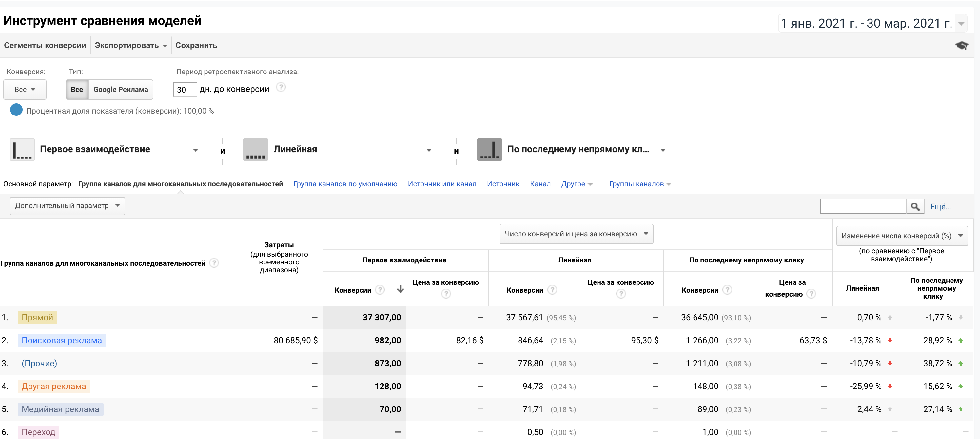
Task: Expand Изменение числа конверсий (%) dropdown
Action: point(902,236)
